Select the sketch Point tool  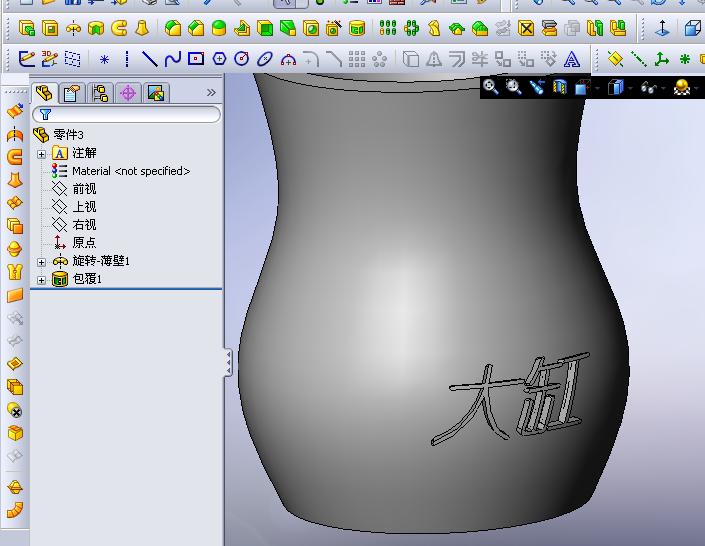tap(104, 59)
